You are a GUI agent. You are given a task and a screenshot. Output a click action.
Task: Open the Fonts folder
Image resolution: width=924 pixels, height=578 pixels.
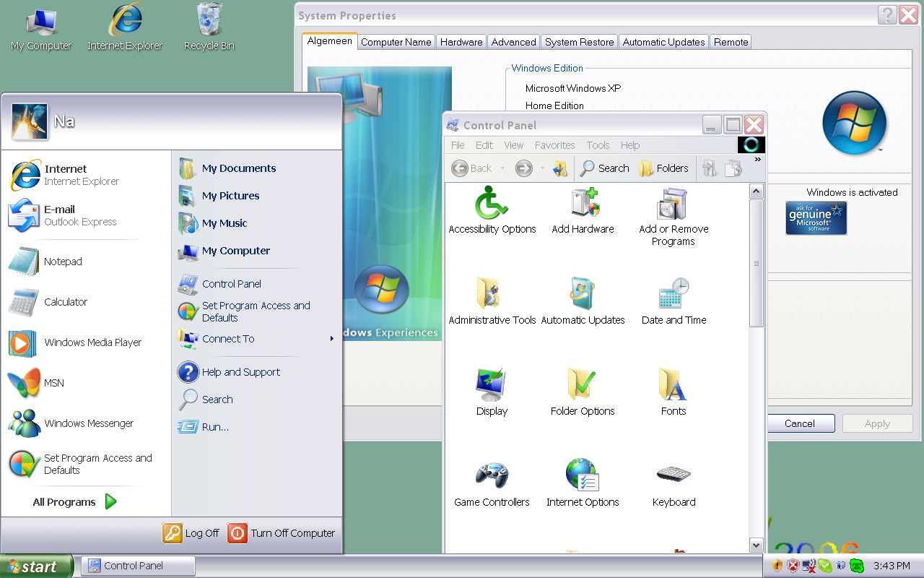(674, 392)
